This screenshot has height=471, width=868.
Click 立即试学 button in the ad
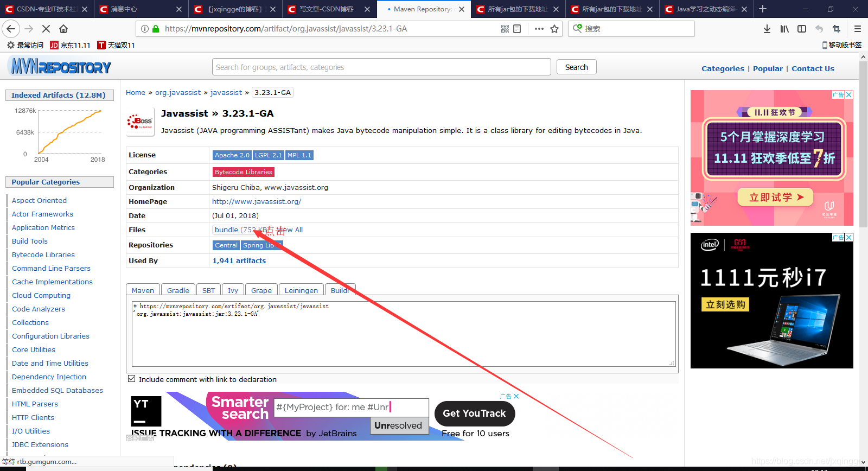[x=775, y=197]
